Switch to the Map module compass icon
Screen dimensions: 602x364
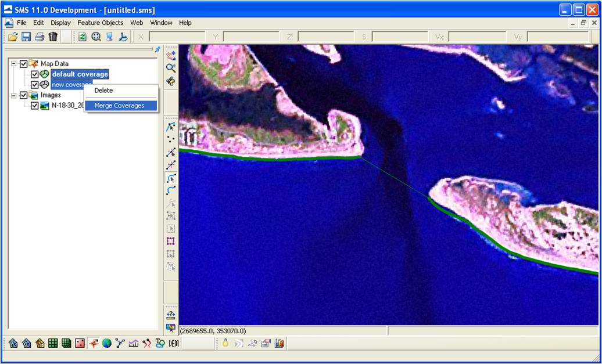coord(94,344)
